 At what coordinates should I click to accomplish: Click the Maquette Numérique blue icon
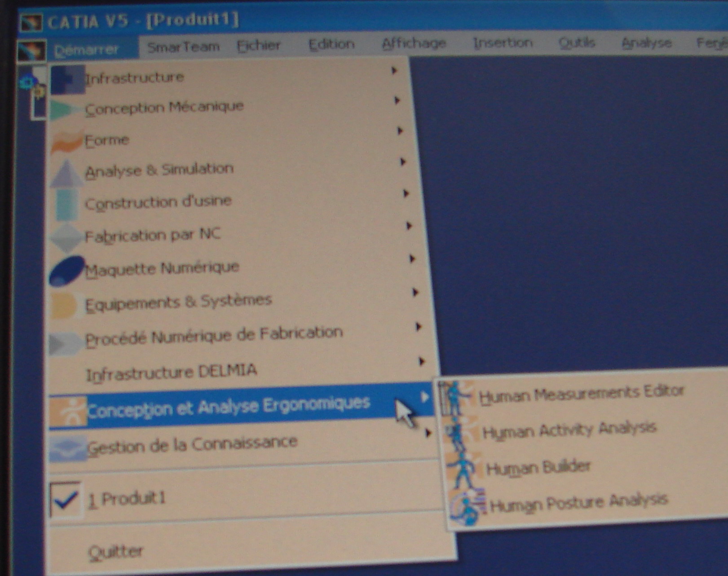[x=66, y=271]
